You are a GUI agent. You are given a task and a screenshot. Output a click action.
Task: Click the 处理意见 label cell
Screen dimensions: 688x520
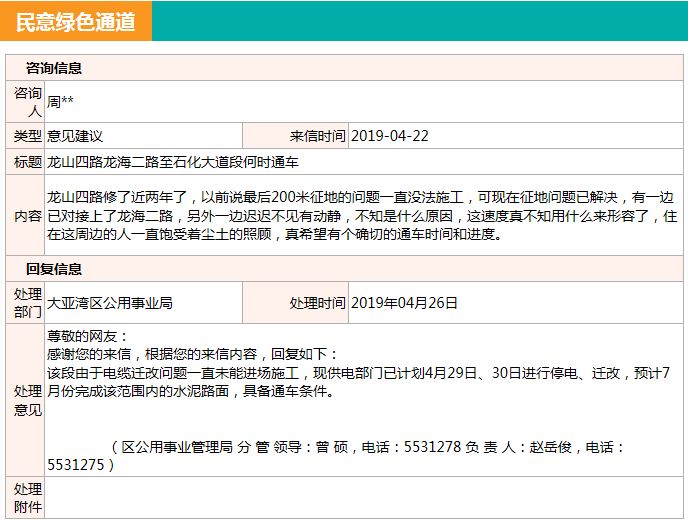[26, 400]
